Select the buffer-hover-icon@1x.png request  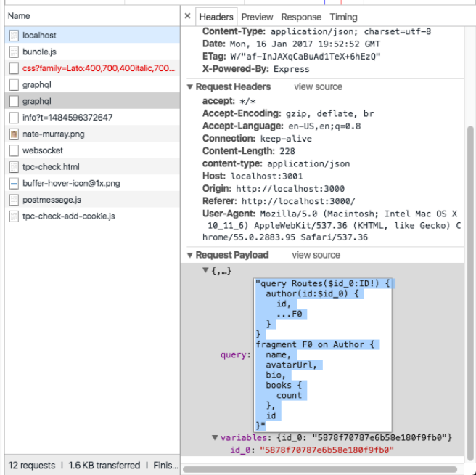coord(92,184)
